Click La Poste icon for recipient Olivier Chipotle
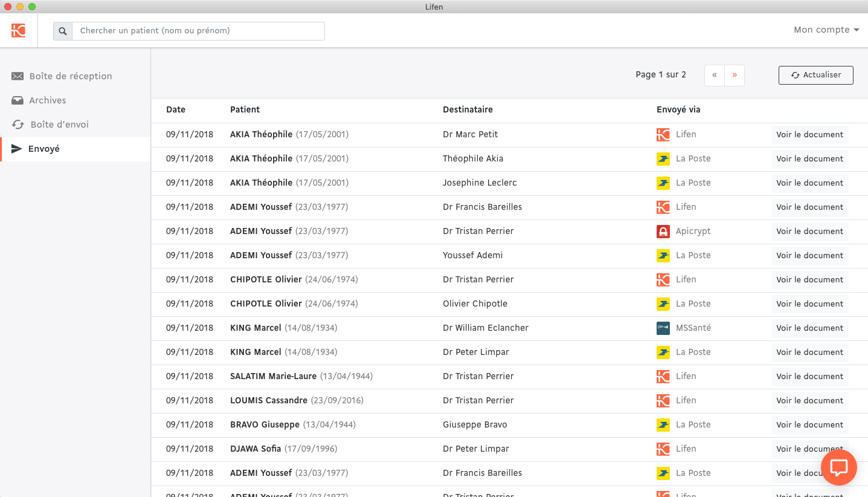Image resolution: width=868 pixels, height=497 pixels. (x=663, y=304)
